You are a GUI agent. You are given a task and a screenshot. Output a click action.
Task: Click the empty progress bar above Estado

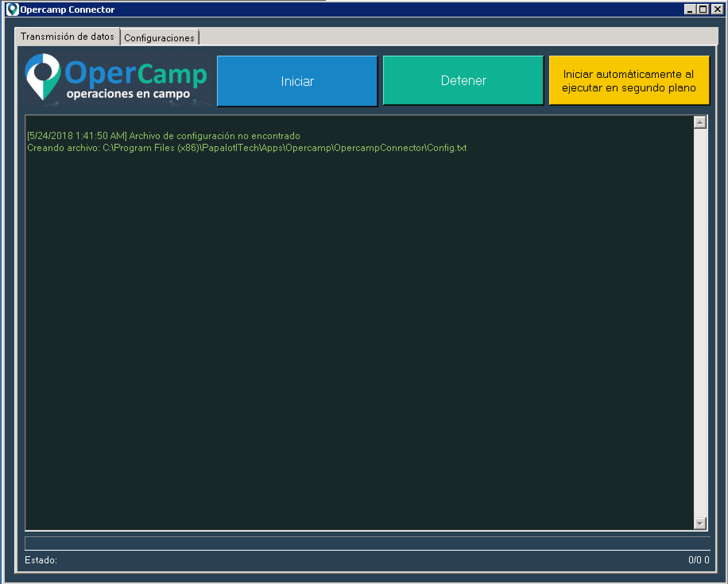coord(367,543)
